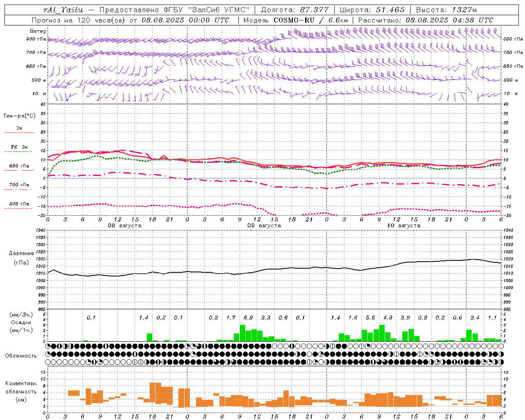
Task: Click the Конвективн. convective cloud label
Action: point(21,383)
